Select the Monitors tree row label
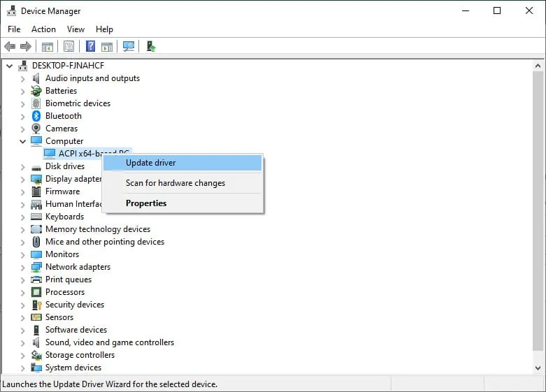 (x=62, y=254)
